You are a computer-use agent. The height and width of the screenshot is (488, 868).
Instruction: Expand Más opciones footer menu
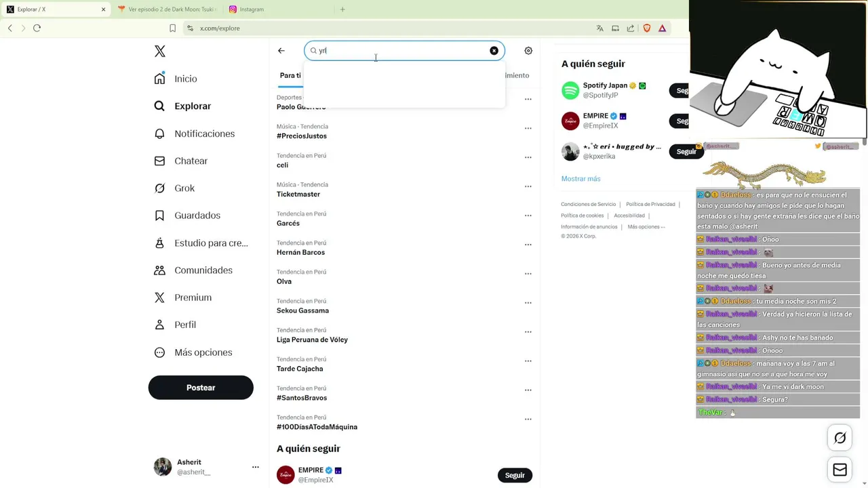coord(646,227)
